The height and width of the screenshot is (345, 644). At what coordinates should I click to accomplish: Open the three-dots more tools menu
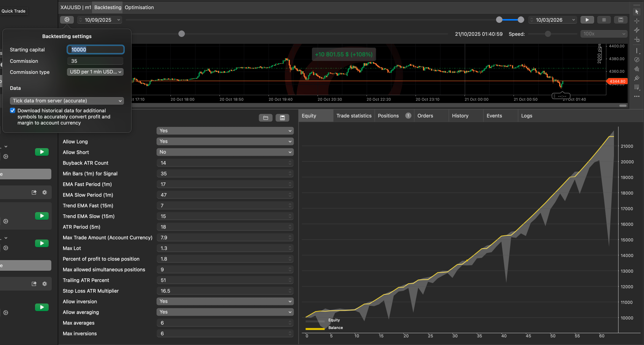click(x=637, y=96)
